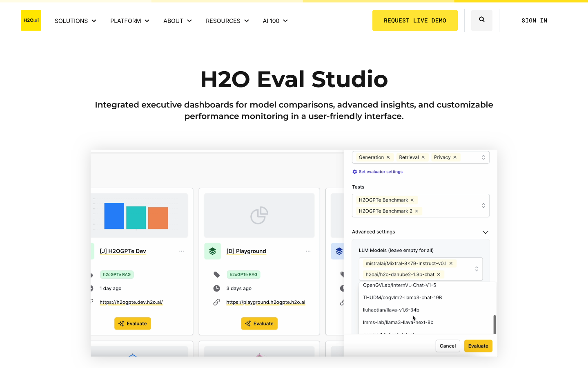Click the bar chart thumbnail on H2OGPTe Dev

[x=139, y=215]
